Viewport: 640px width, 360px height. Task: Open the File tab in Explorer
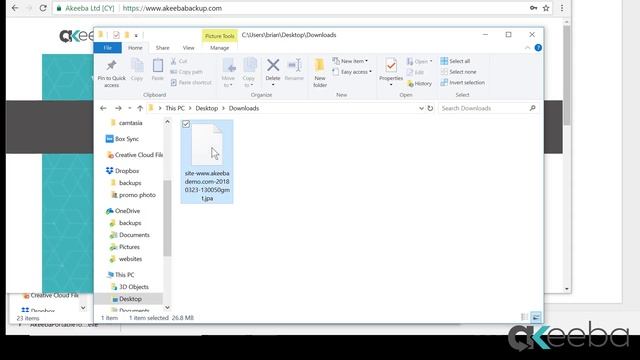click(x=107, y=48)
